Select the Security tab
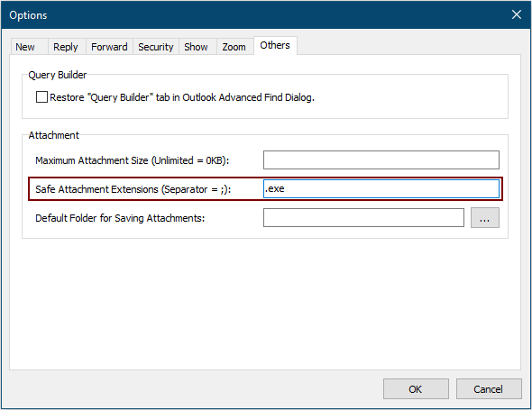This screenshot has width=532, height=410. tap(156, 47)
